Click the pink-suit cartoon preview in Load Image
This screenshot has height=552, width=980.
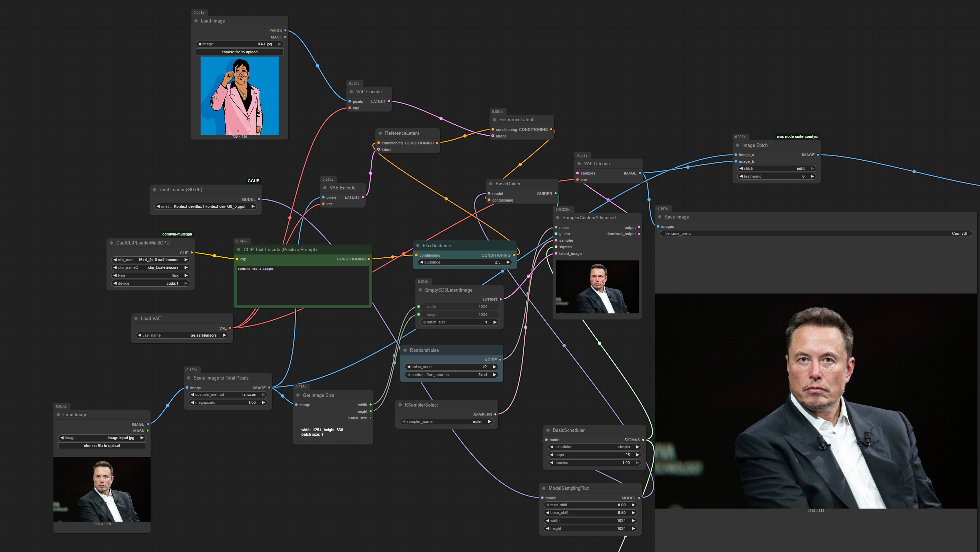click(x=240, y=96)
